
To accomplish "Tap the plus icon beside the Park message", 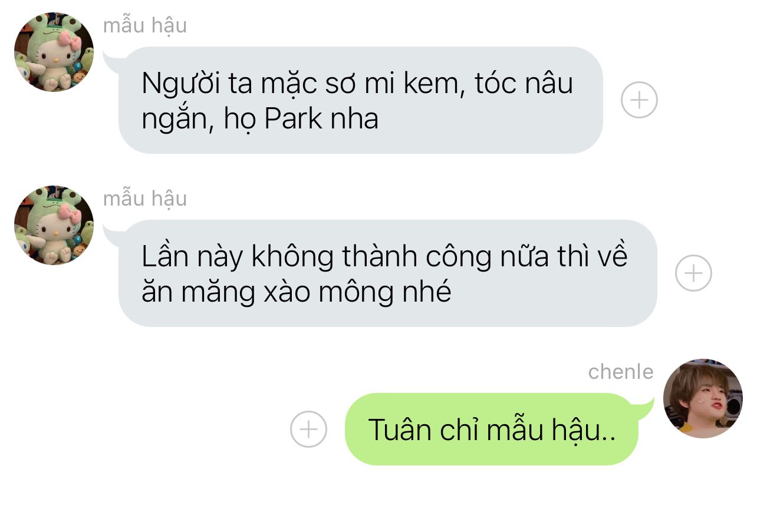I will tap(639, 100).
